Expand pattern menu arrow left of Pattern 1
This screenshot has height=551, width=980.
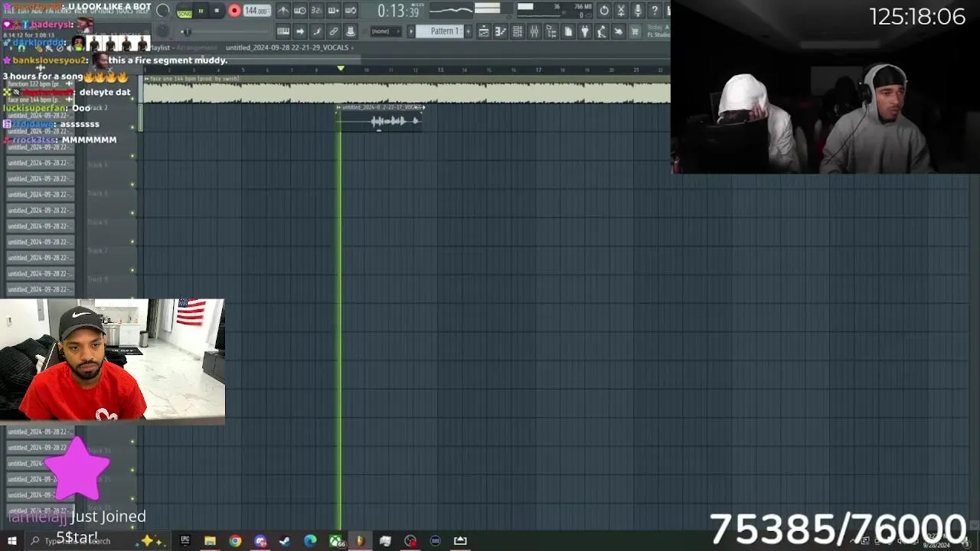coord(410,31)
